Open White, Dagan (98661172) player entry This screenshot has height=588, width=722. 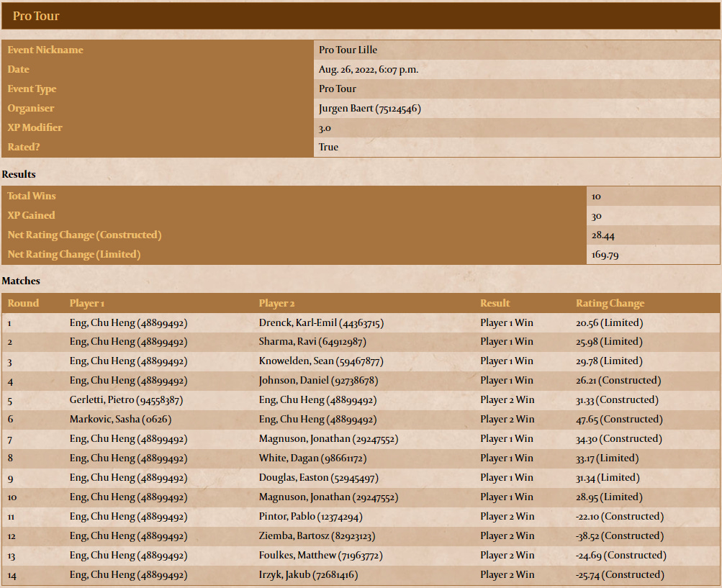tap(312, 458)
